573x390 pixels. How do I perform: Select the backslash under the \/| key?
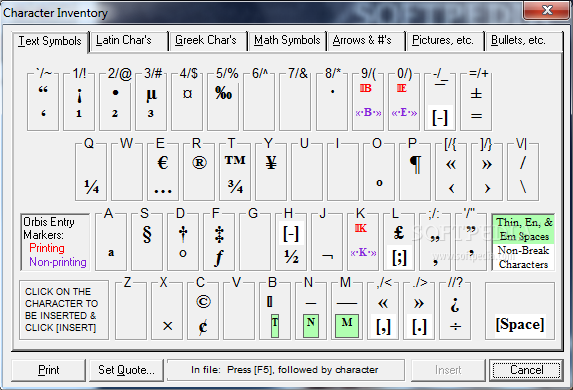(x=523, y=187)
